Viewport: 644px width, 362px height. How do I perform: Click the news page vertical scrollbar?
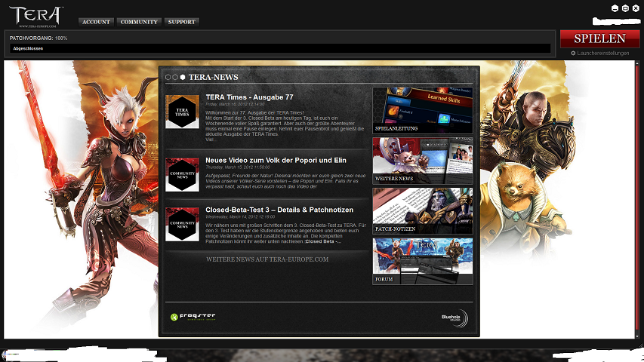pos(637,199)
